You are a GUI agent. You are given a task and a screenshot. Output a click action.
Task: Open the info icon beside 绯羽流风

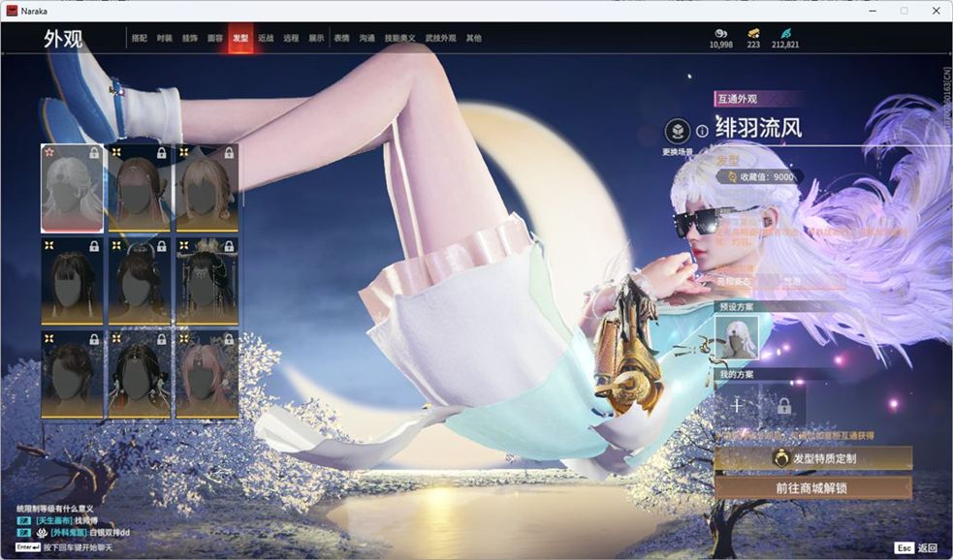[x=702, y=131]
